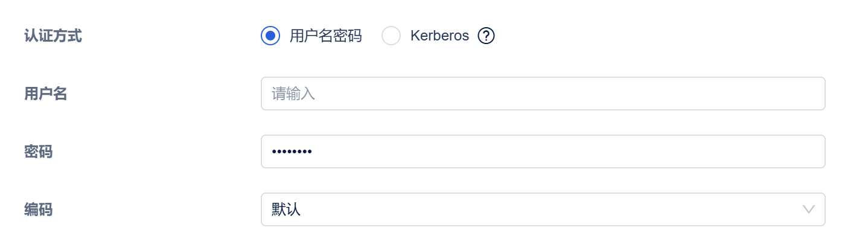The height and width of the screenshot is (242, 868).
Task: Click the 密码 field label
Action: pos(39,151)
